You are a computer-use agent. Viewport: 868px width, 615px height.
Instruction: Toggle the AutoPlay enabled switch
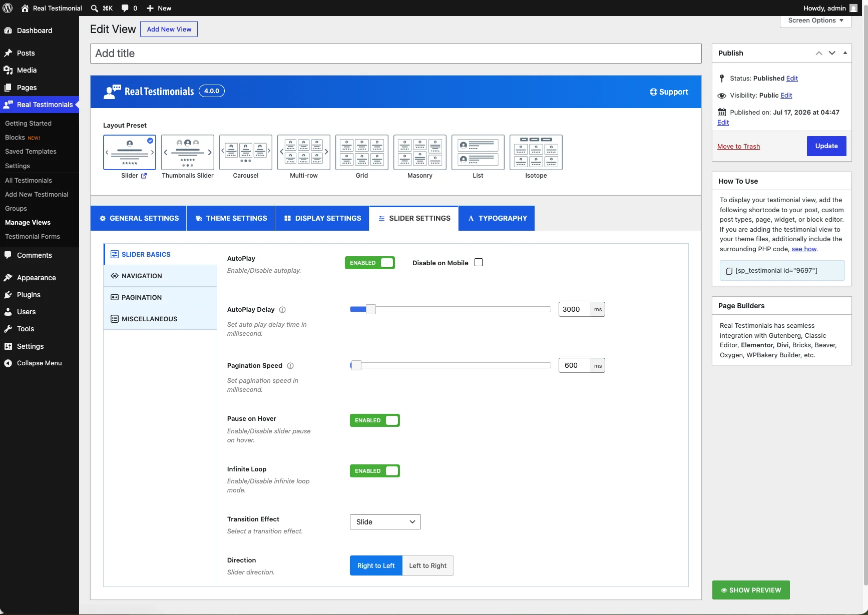[370, 263]
